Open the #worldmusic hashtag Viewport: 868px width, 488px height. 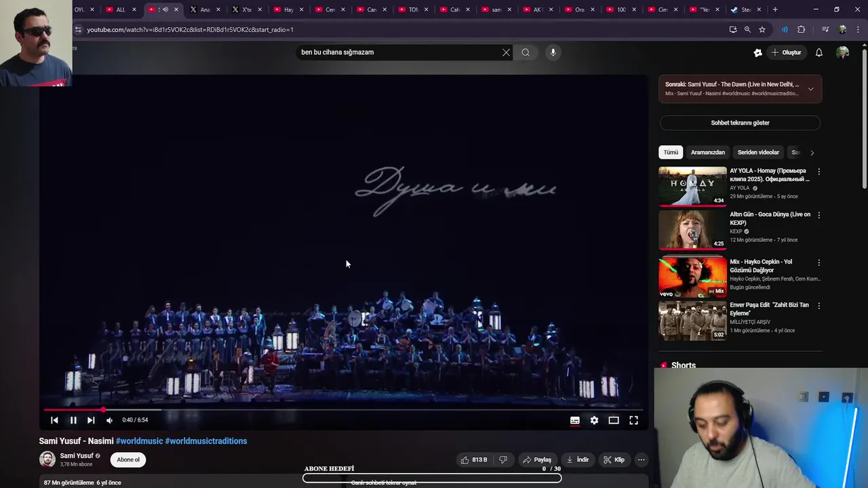coord(140,441)
